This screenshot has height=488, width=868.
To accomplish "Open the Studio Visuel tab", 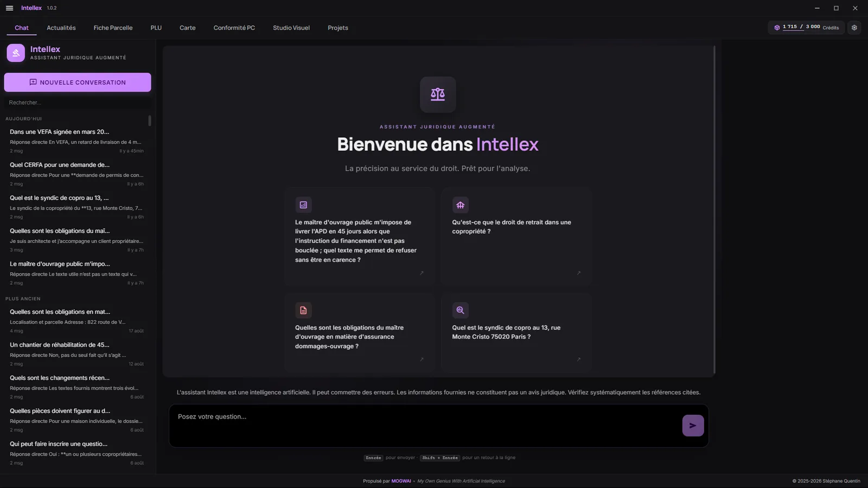I will click(x=291, y=28).
